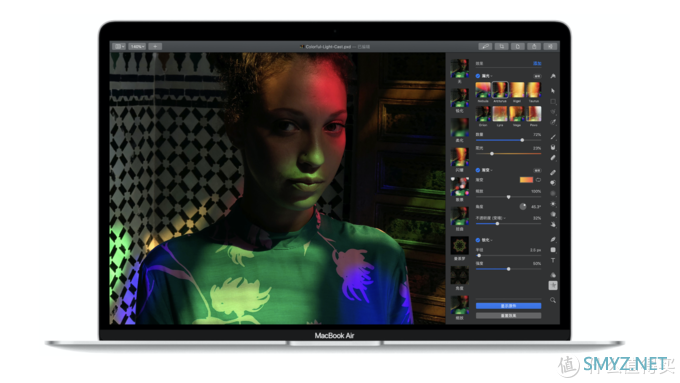
Task: Choose the Rigel light leak preset
Action: pos(517,90)
